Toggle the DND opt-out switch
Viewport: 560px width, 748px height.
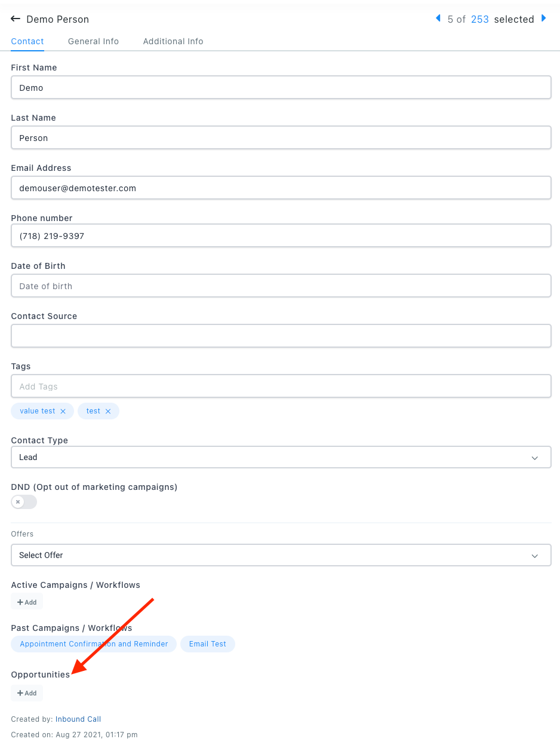pyautogui.click(x=24, y=502)
